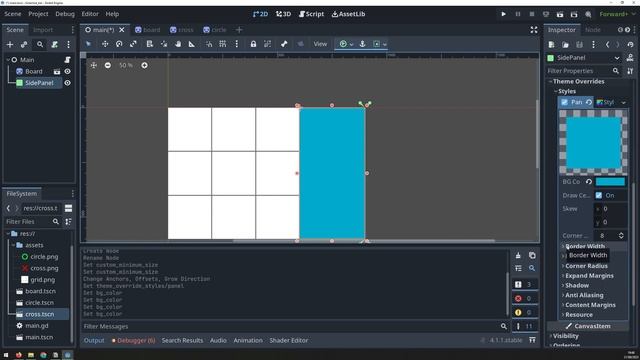Viewport: 640px width, 360px height.
Task: Open the SidePanel node dropdown in Inspector
Action: [x=617, y=58]
